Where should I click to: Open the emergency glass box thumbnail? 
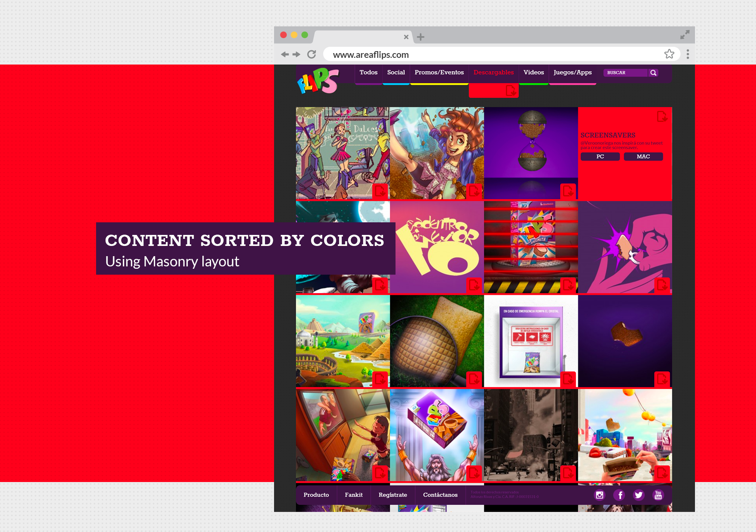coord(531,341)
